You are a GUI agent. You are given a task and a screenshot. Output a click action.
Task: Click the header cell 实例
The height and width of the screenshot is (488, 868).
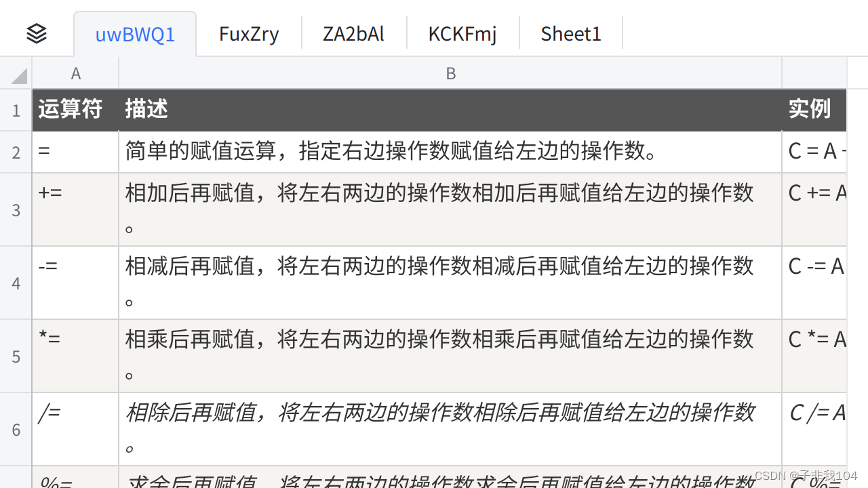[814, 110]
